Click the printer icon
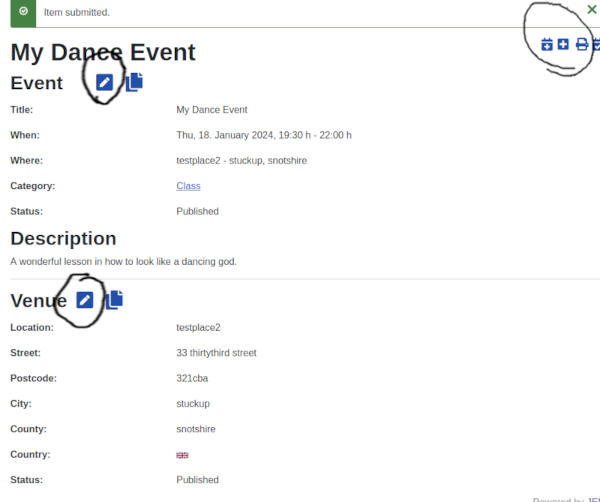This screenshot has width=600, height=502. click(x=582, y=44)
